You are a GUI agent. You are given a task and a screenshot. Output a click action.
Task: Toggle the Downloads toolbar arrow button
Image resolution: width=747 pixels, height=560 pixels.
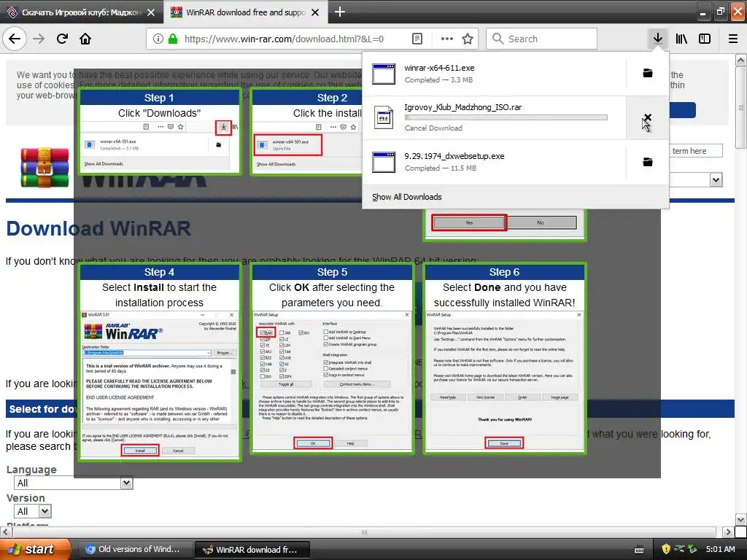click(657, 39)
